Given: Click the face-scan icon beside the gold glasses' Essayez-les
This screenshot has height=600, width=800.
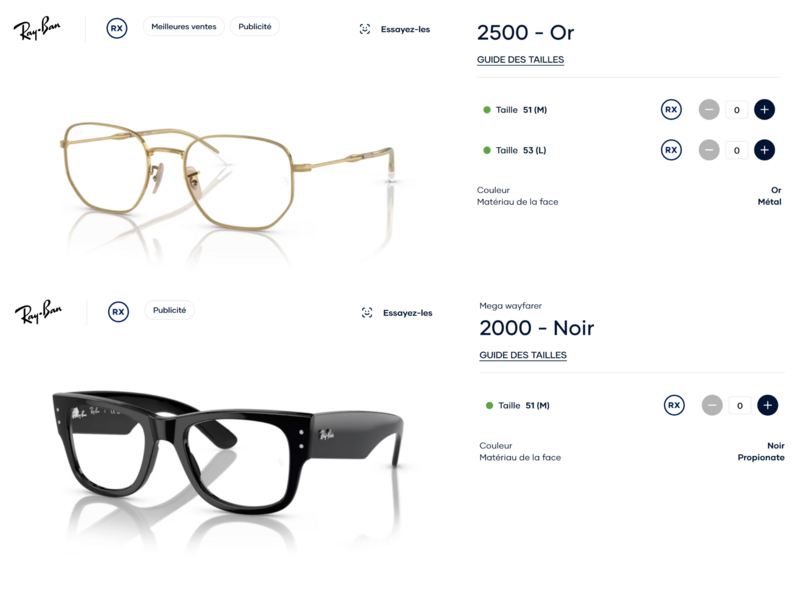Looking at the screenshot, I should pyautogui.click(x=365, y=29).
